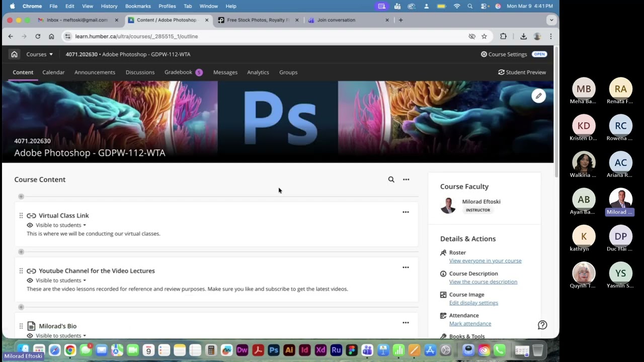
Task: Toggle Course Settings open status
Action: pyautogui.click(x=539, y=54)
